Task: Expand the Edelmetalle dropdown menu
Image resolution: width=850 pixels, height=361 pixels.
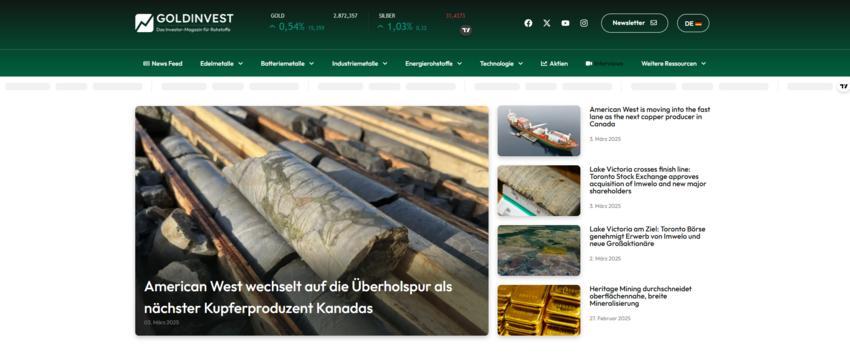Action: [221, 63]
